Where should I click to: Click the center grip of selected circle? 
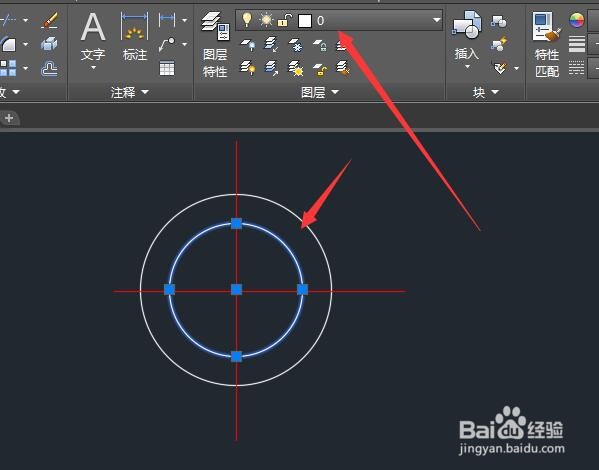point(236,290)
